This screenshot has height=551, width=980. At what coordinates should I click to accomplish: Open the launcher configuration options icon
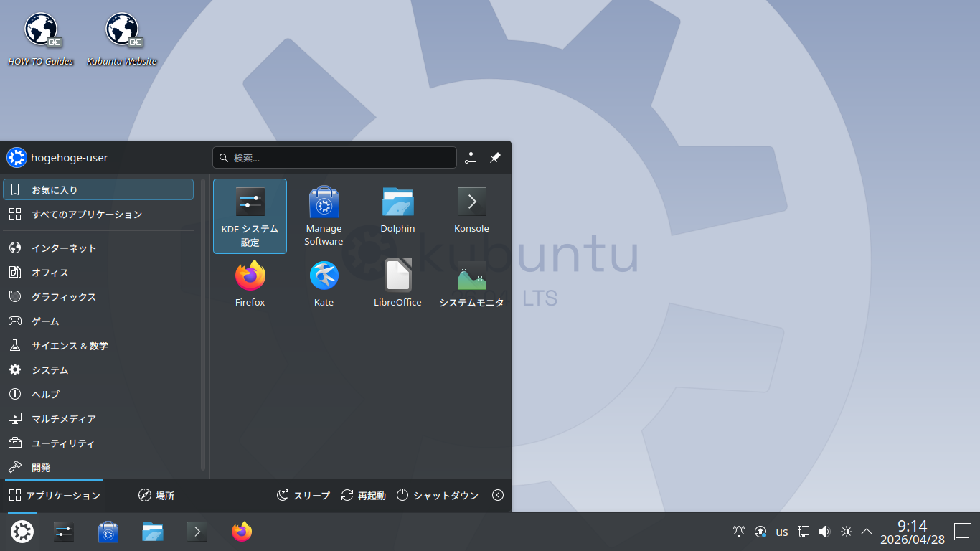[x=471, y=157]
